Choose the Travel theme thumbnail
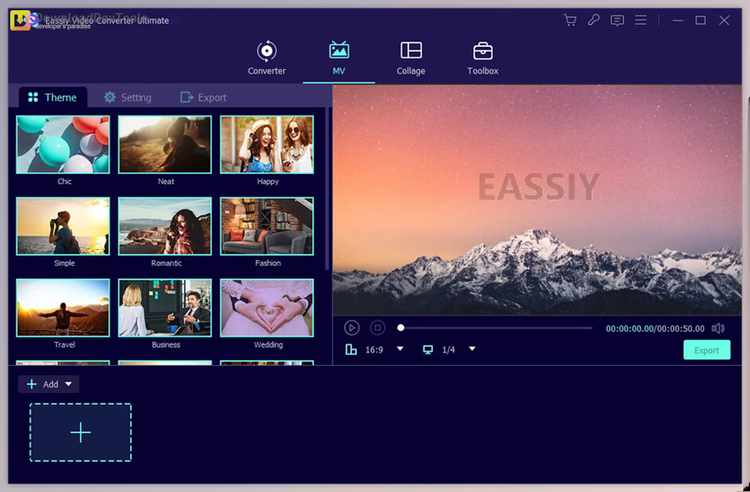The height and width of the screenshot is (492, 750). click(63, 308)
